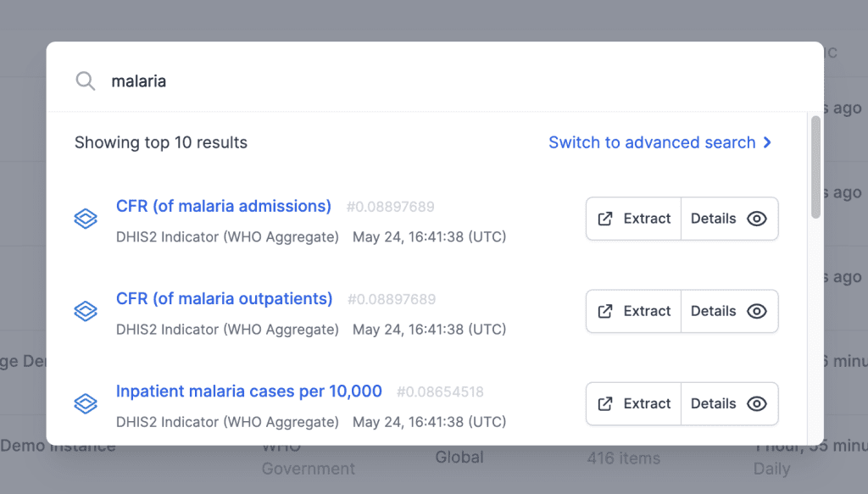Click the search magnifier icon
Screen dimensions: 868x494
pos(86,81)
